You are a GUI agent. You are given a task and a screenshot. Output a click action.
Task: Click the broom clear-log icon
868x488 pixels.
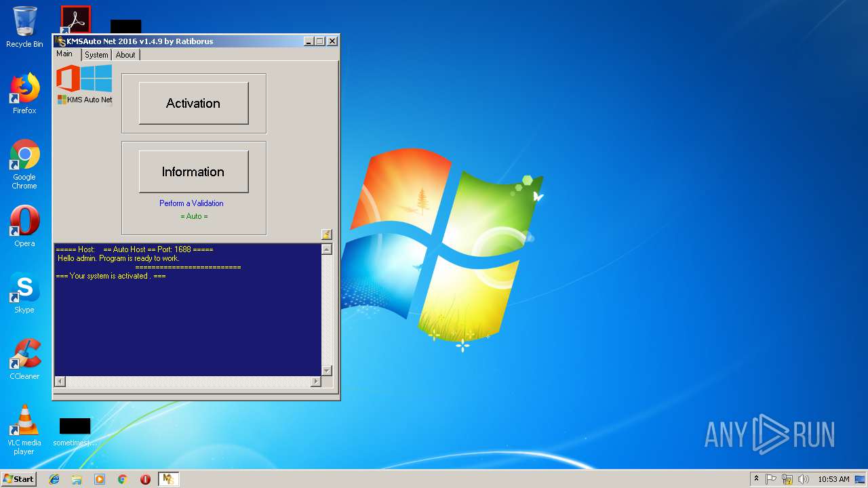click(x=327, y=235)
